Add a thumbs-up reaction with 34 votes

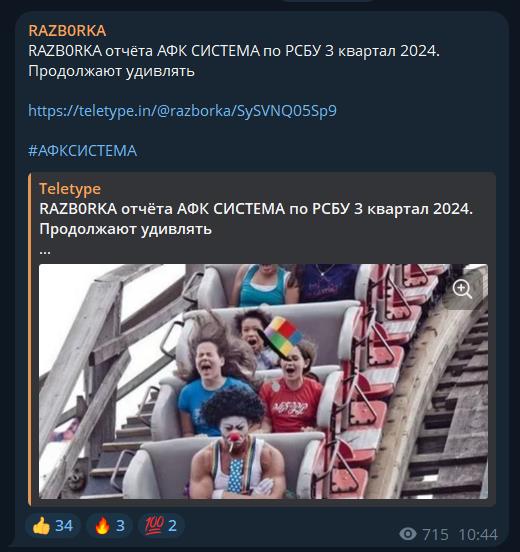(53, 526)
